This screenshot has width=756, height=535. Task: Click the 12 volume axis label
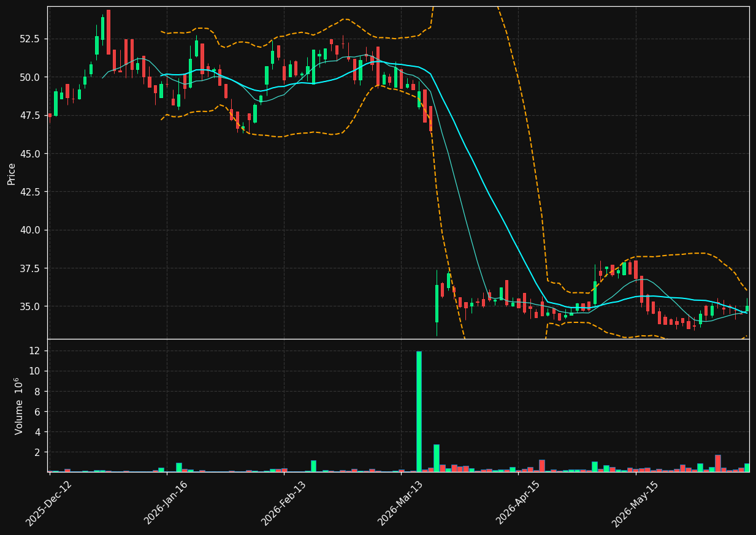(35, 351)
